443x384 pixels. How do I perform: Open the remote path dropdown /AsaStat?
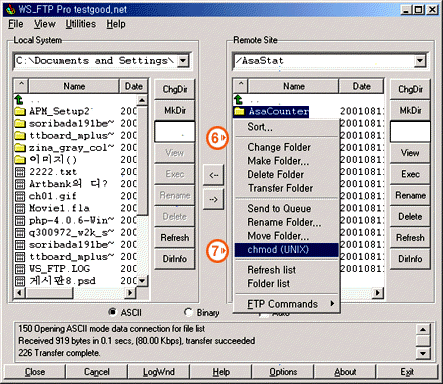[x=420, y=61]
